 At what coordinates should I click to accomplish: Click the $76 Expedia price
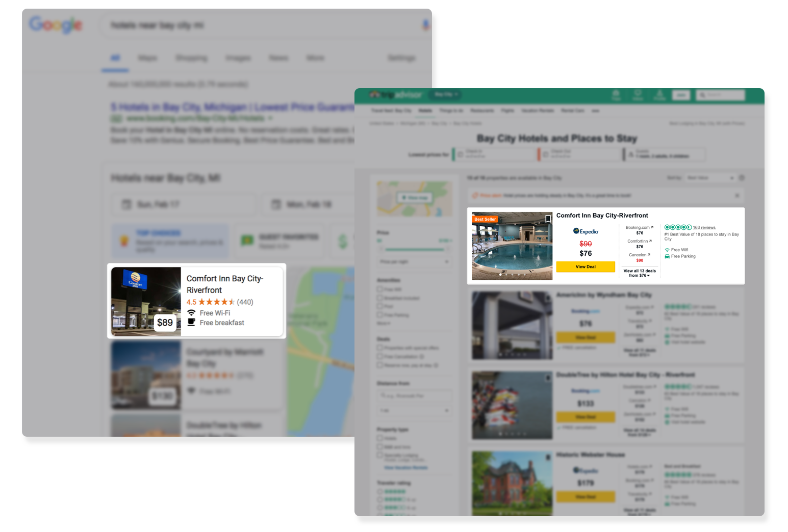pos(586,253)
